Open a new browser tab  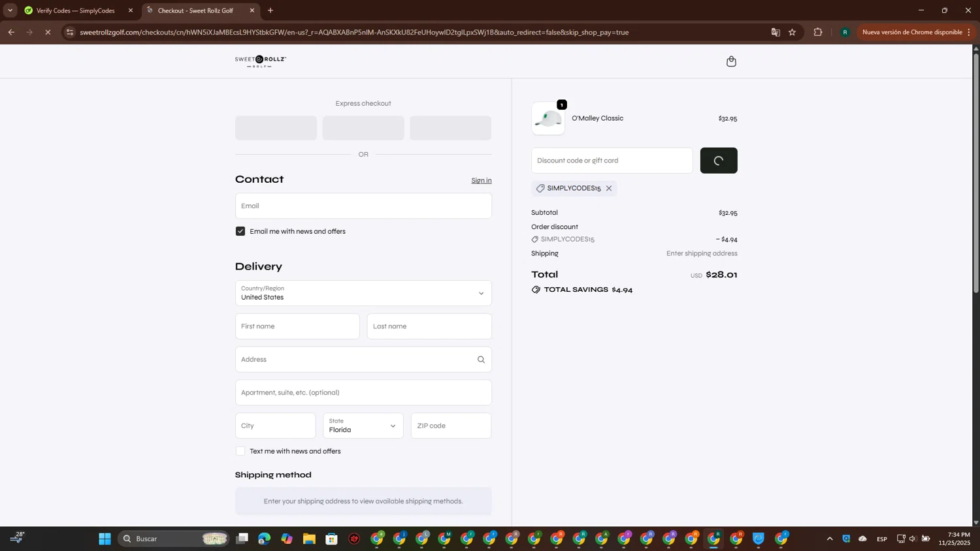(x=270, y=10)
